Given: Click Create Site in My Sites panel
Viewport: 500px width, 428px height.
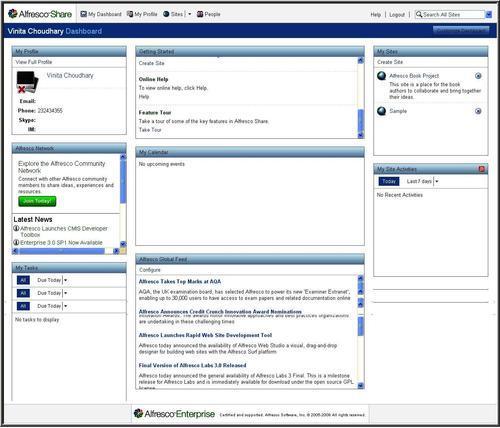Looking at the screenshot, I should pos(390,62).
